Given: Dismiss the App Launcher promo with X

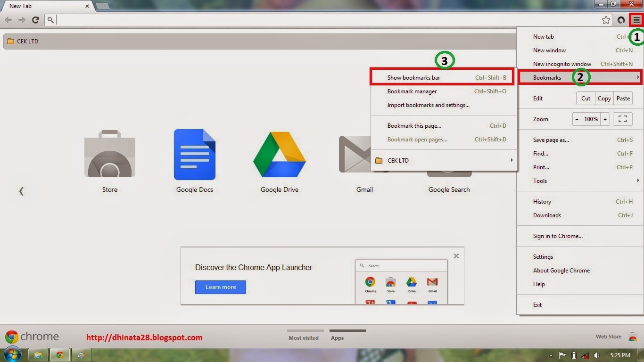Looking at the screenshot, I should tap(456, 256).
